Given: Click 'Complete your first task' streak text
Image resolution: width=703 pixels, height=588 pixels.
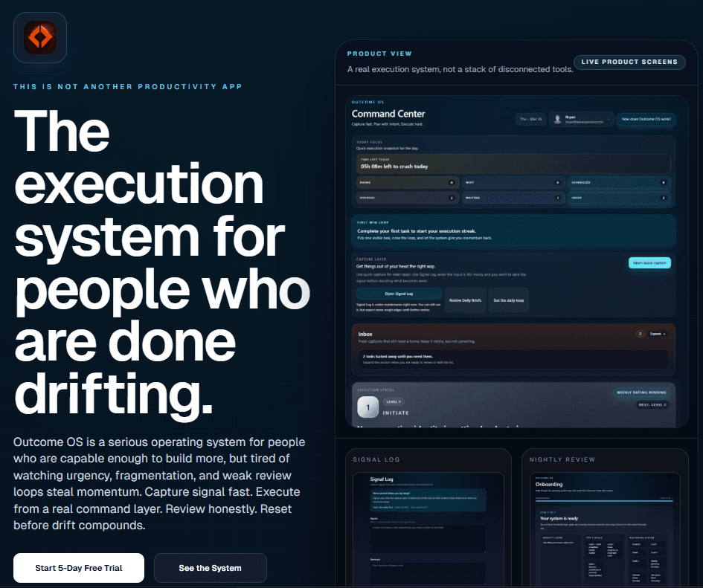Looking at the screenshot, I should [417, 231].
